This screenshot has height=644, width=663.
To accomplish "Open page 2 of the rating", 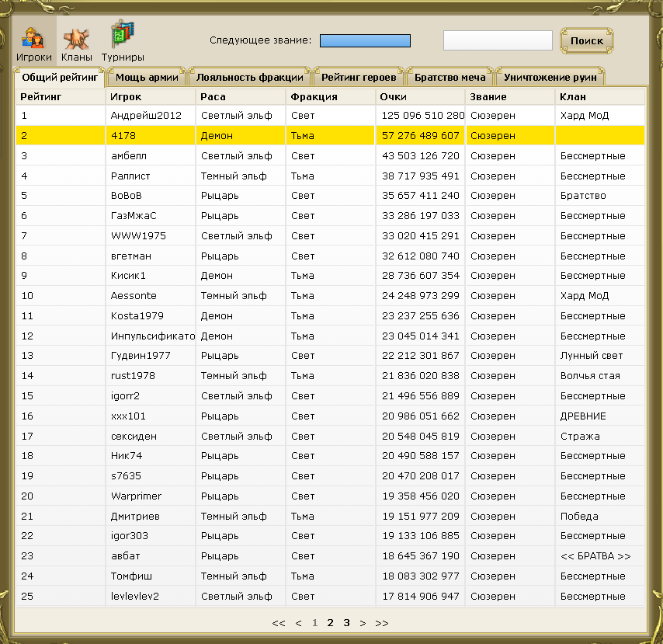I will [330, 623].
